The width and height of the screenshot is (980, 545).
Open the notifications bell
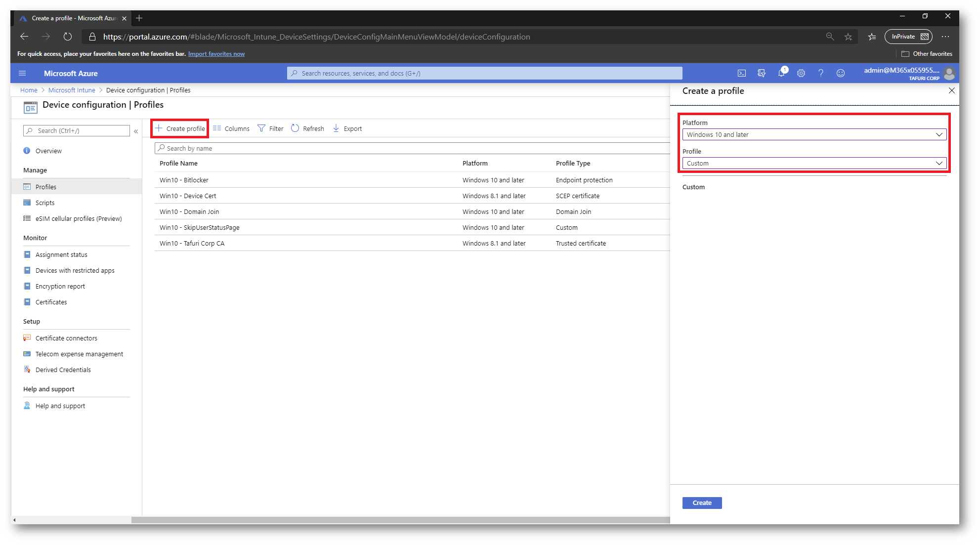[781, 73]
